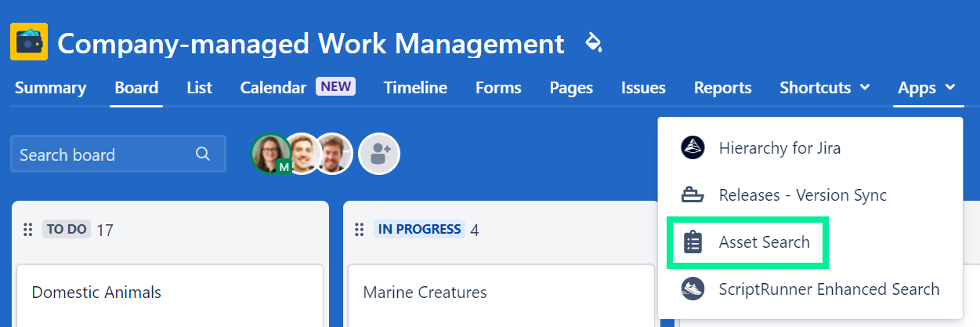Toggle filter for second user avatar
The height and width of the screenshot is (327, 980).
click(303, 153)
